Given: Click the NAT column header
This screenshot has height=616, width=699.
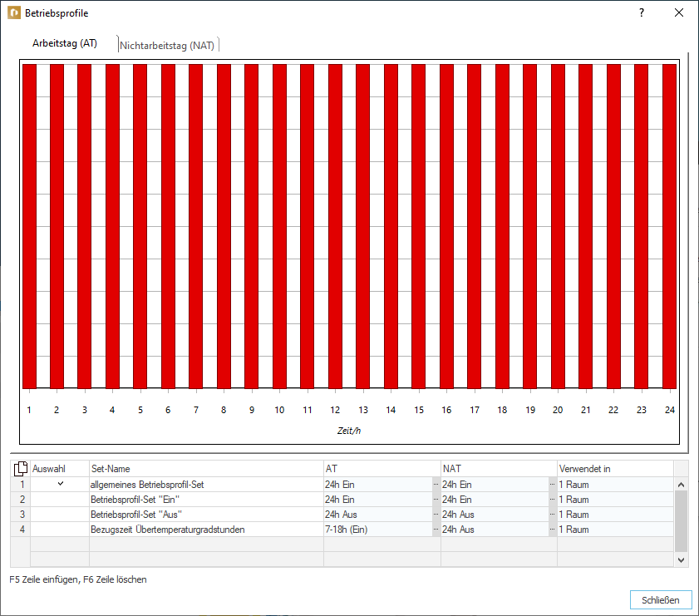Looking at the screenshot, I should click(x=499, y=469).
